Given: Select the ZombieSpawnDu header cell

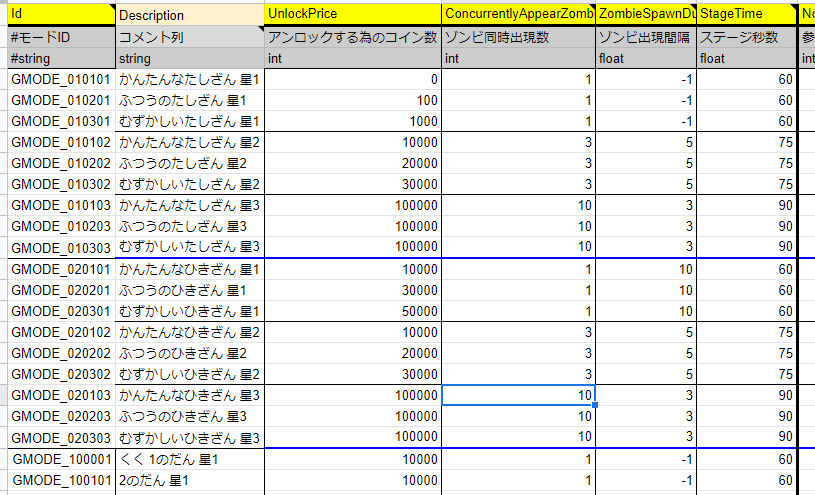Looking at the screenshot, I should point(645,14).
